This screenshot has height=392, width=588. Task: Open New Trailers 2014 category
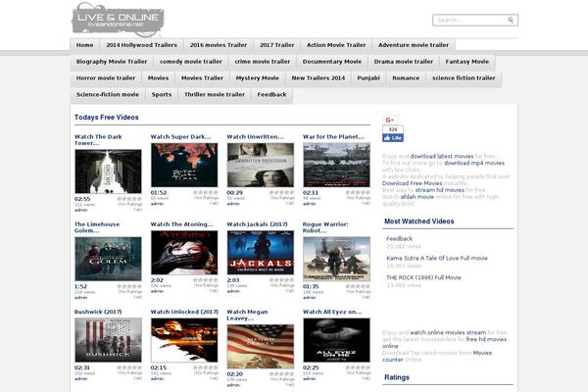318,78
